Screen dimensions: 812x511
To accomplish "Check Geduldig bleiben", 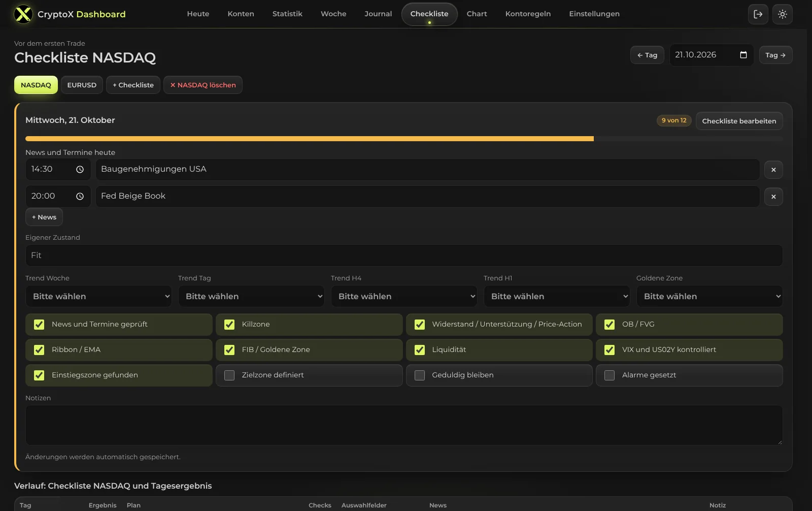I will pyautogui.click(x=420, y=375).
